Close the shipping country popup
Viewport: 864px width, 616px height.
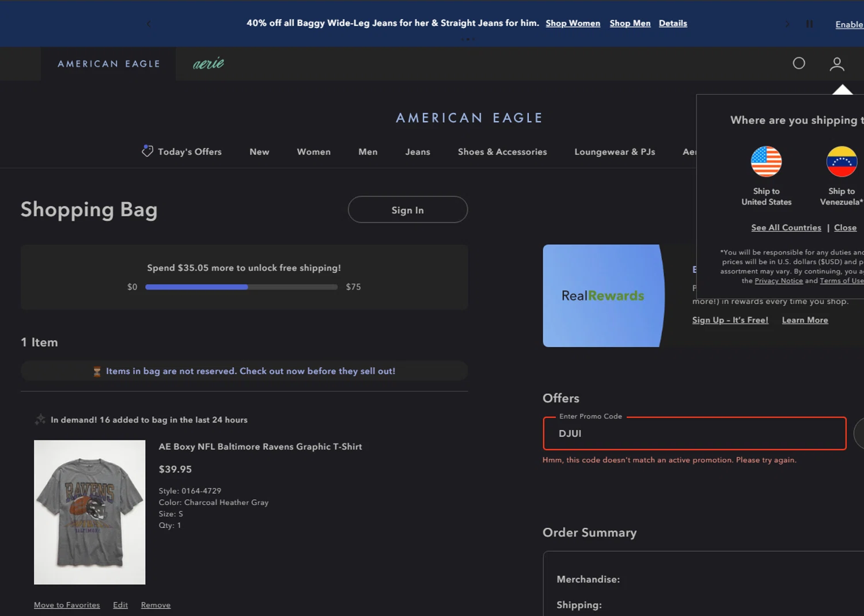coord(845,228)
